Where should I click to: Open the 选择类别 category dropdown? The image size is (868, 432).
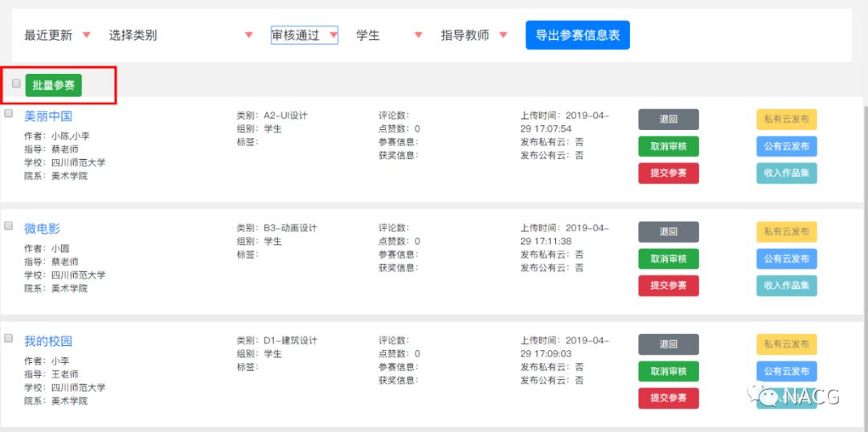(x=181, y=35)
